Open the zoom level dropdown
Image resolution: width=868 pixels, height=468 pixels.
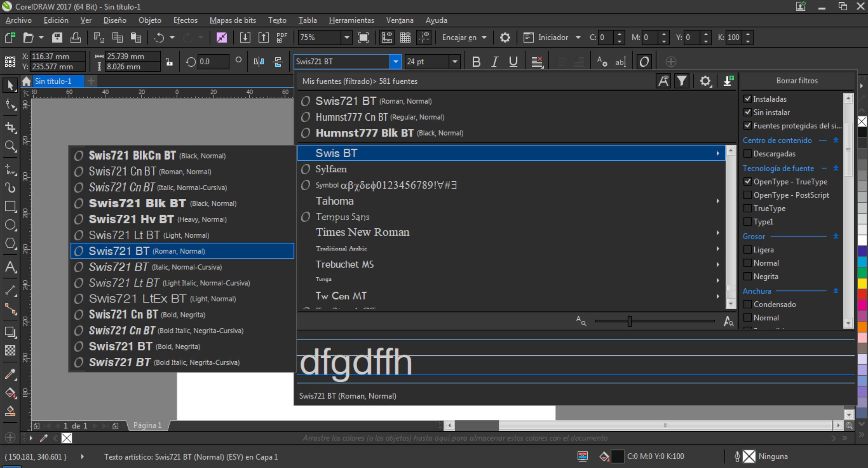347,37
